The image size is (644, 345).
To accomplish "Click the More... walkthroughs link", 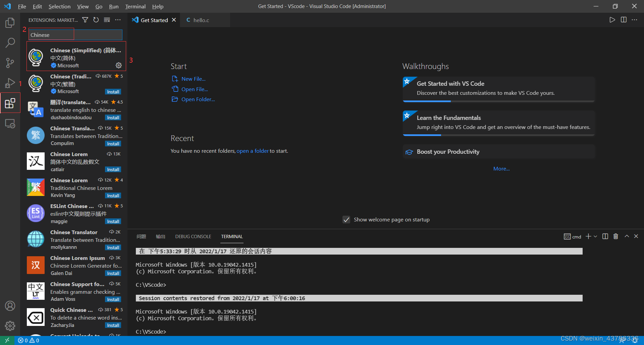I will point(501,169).
